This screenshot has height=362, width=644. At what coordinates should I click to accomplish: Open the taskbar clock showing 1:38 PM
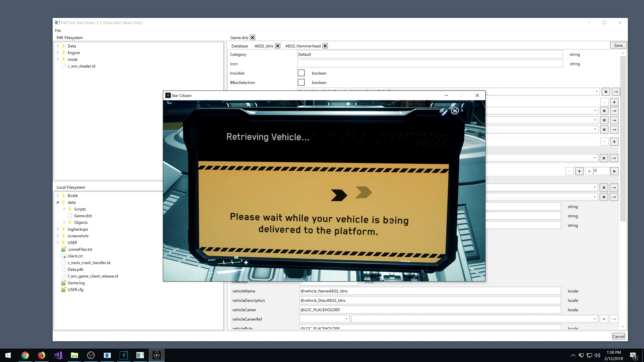coord(614,355)
